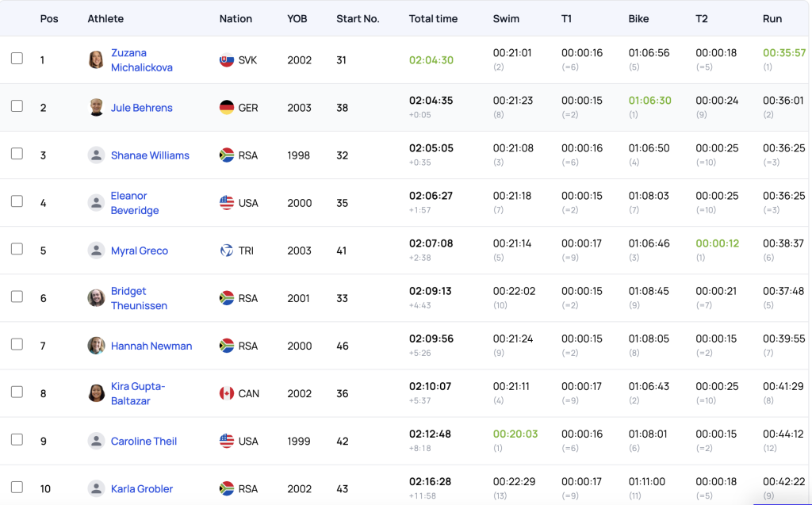Open Jule Behrens' athlete profile link
Viewport: 812px width, 505px height.
141,108
